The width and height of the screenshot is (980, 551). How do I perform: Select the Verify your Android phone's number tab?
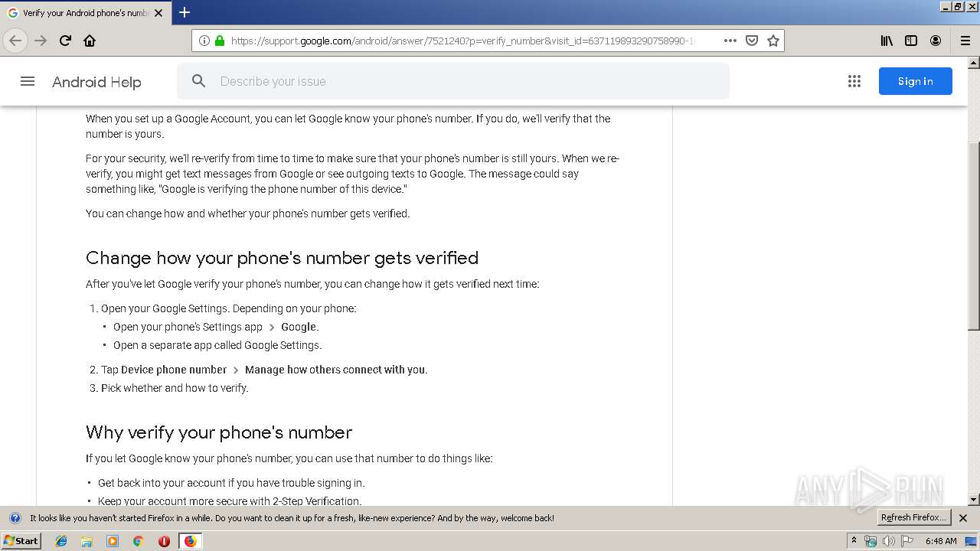[x=85, y=13]
